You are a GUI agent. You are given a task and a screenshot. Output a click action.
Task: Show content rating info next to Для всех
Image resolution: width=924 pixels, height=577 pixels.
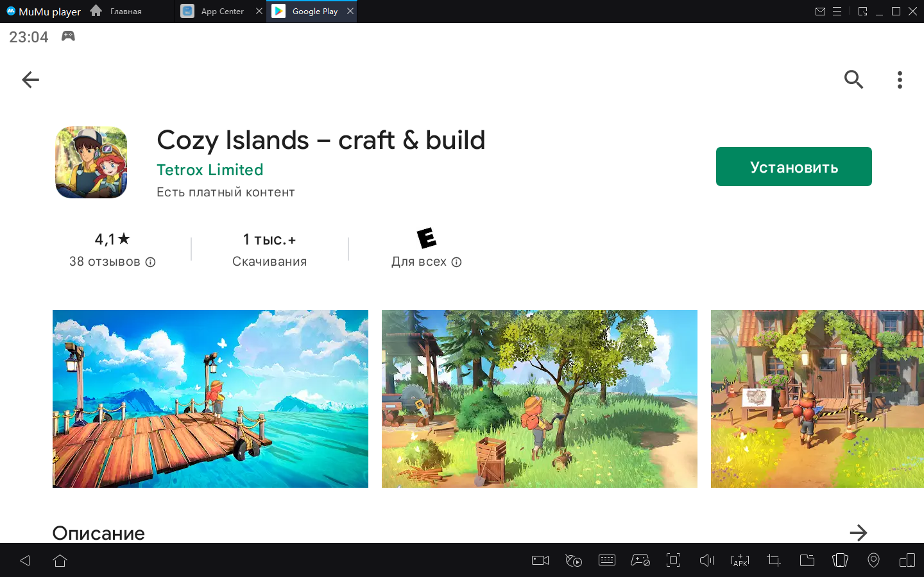(x=456, y=262)
